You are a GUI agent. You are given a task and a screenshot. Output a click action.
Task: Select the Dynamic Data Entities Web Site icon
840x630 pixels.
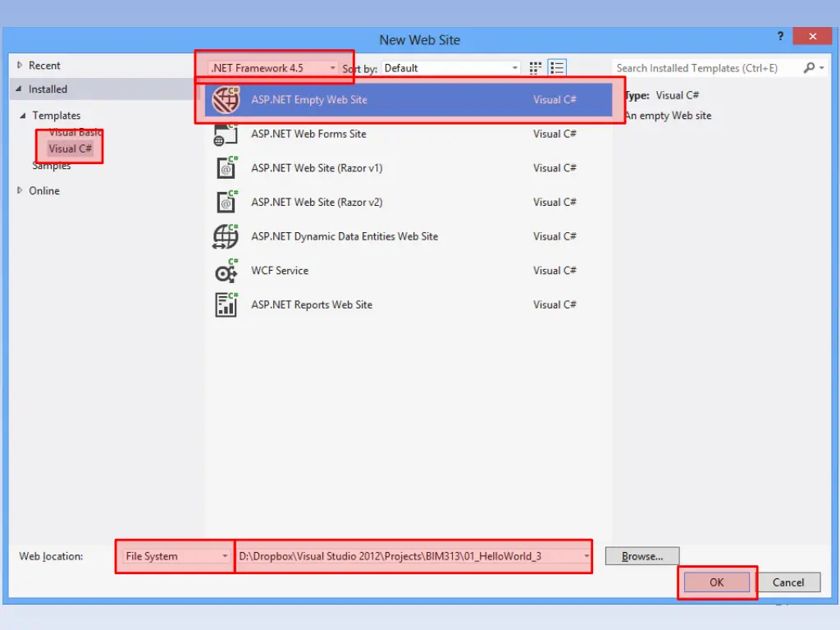click(x=226, y=236)
